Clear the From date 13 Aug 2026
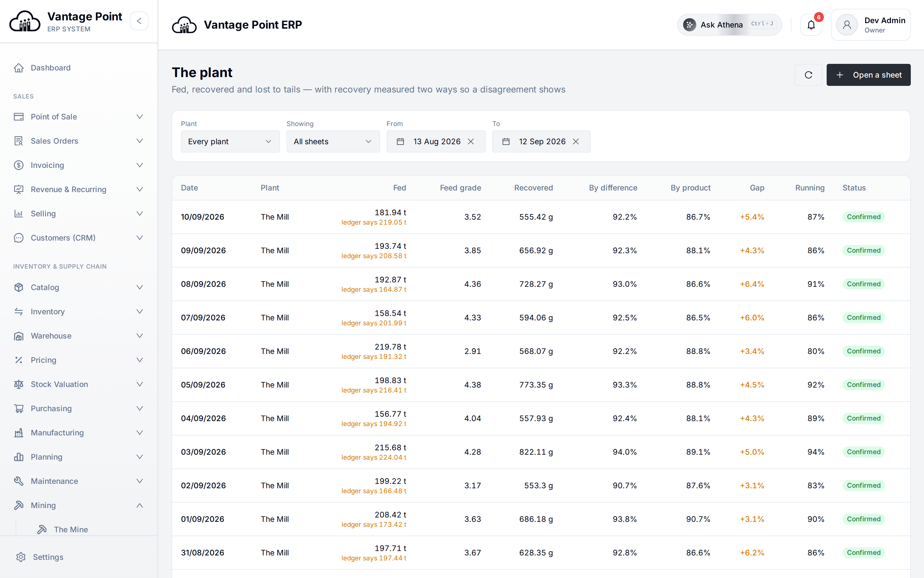 click(471, 141)
